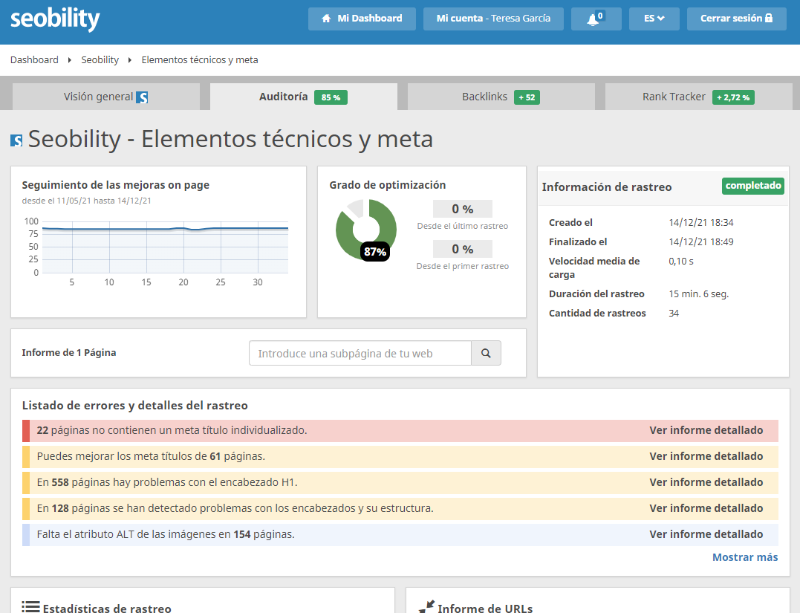This screenshot has height=613, width=800.
Task: Click Dashboard breadcrumb link
Action: click(x=34, y=60)
